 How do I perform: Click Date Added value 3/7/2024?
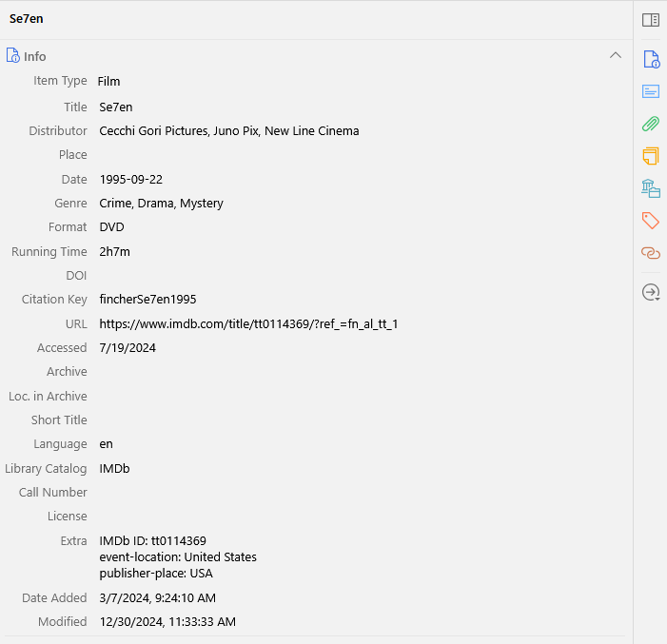pos(157,598)
